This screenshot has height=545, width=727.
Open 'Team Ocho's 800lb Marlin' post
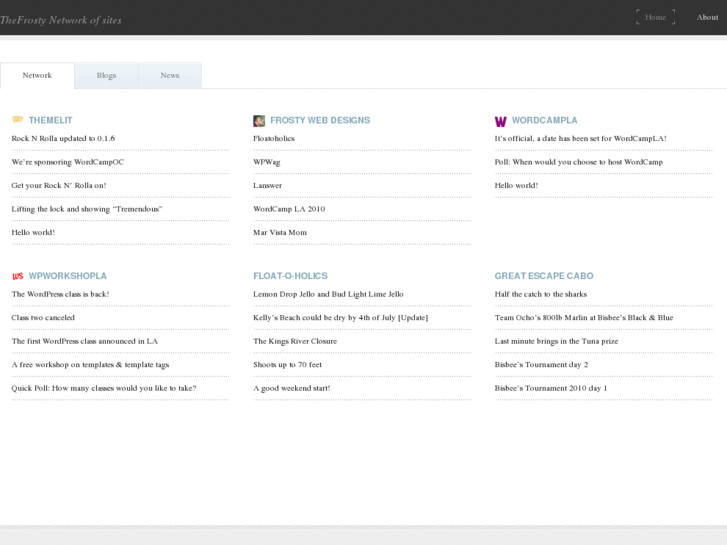[x=584, y=318]
